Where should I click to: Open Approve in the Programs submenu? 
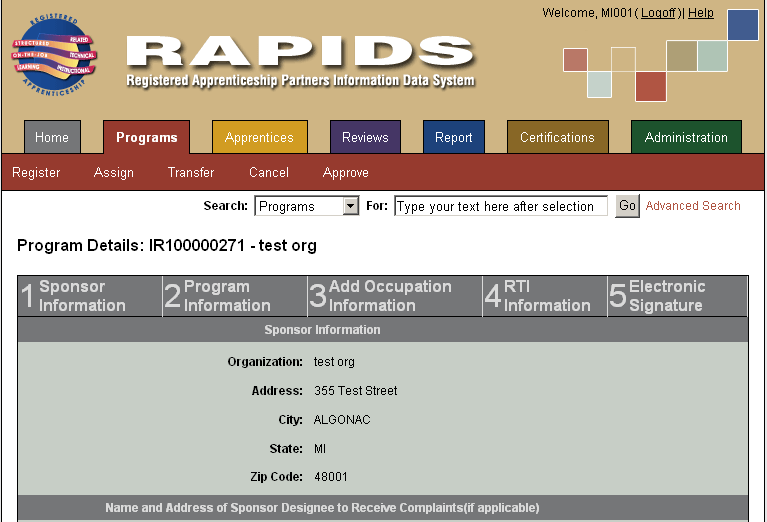click(346, 173)
